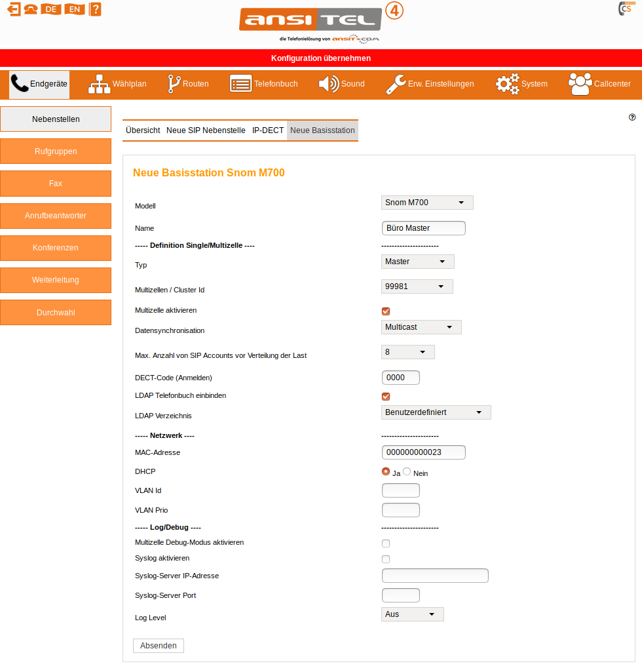642x672 pixels.
Task: Go to System settings gear
Action: (x=521, y=84)
